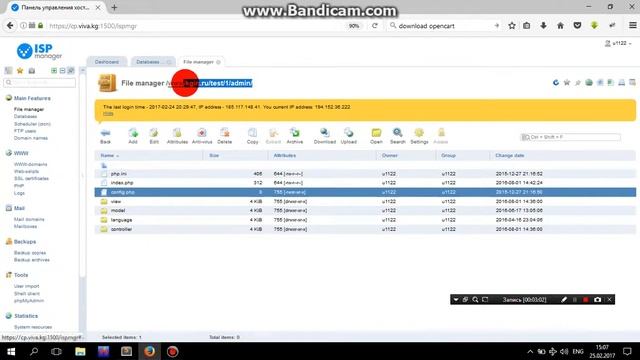
Task: Click the Delete toolbar icon
Action: 224,136
